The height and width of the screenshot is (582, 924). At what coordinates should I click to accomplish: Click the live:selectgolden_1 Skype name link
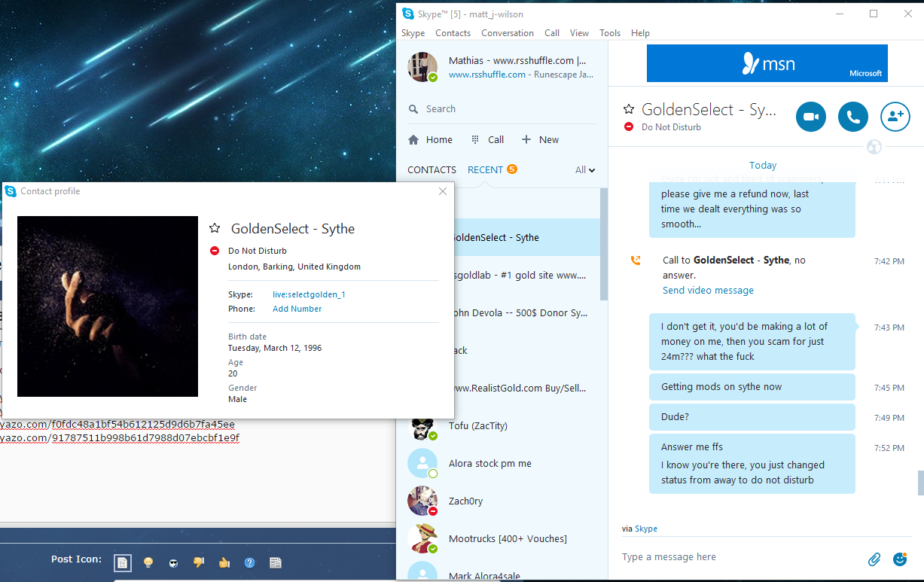pos(309,294)
